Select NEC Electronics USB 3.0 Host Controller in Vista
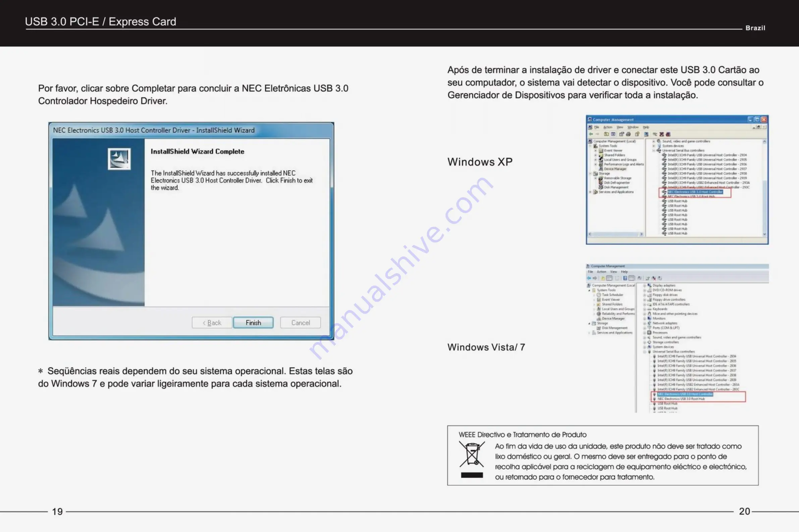Viewport: 799px width, 532px height. 685,394
